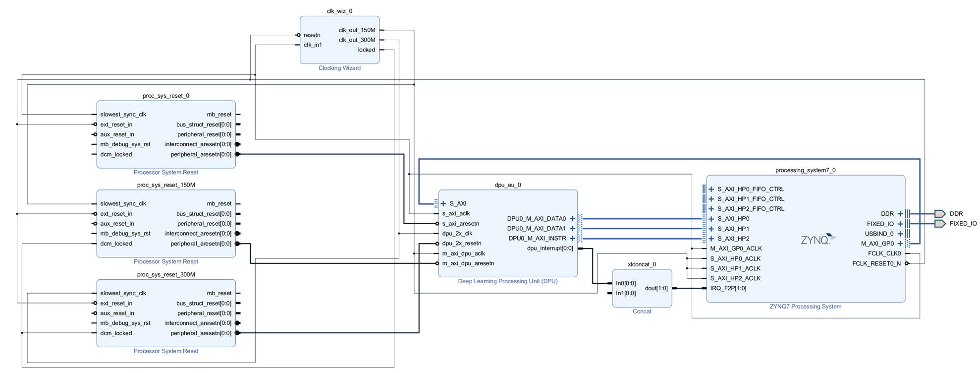Click peripheral_aresetn[0:0] on proc_sys_reset_0
This screenshot has width=980, height=373.
click(x=201, y=154)
